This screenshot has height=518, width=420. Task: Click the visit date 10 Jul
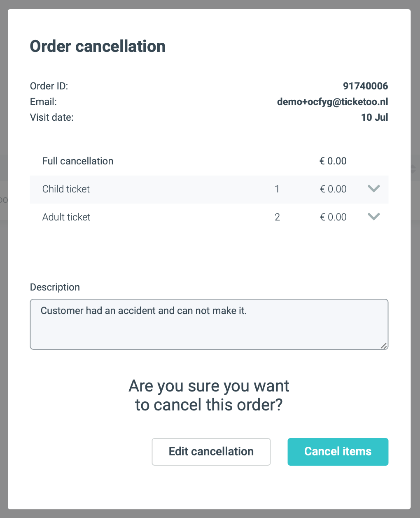[374, 117]
